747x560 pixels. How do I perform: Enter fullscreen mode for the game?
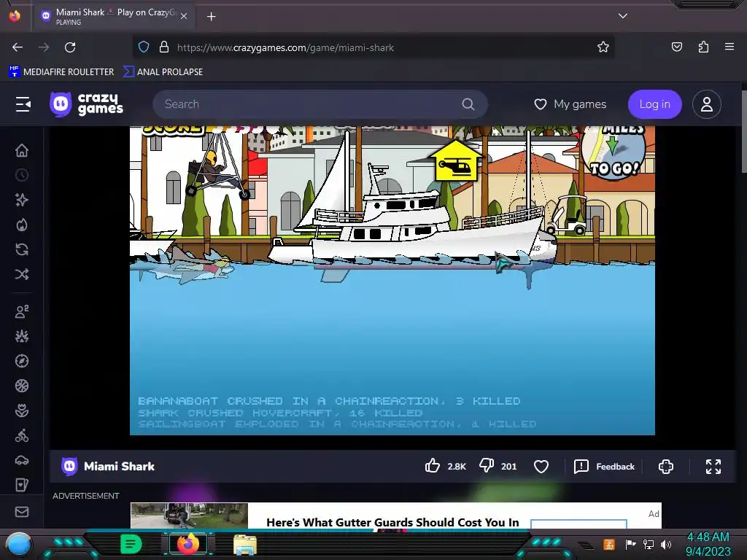(x=713, y=466)
